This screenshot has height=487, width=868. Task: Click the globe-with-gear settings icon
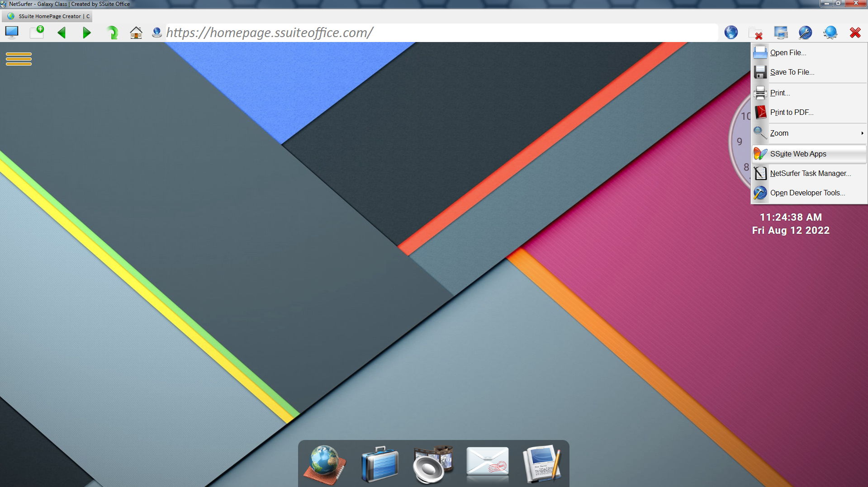[830, 33]
